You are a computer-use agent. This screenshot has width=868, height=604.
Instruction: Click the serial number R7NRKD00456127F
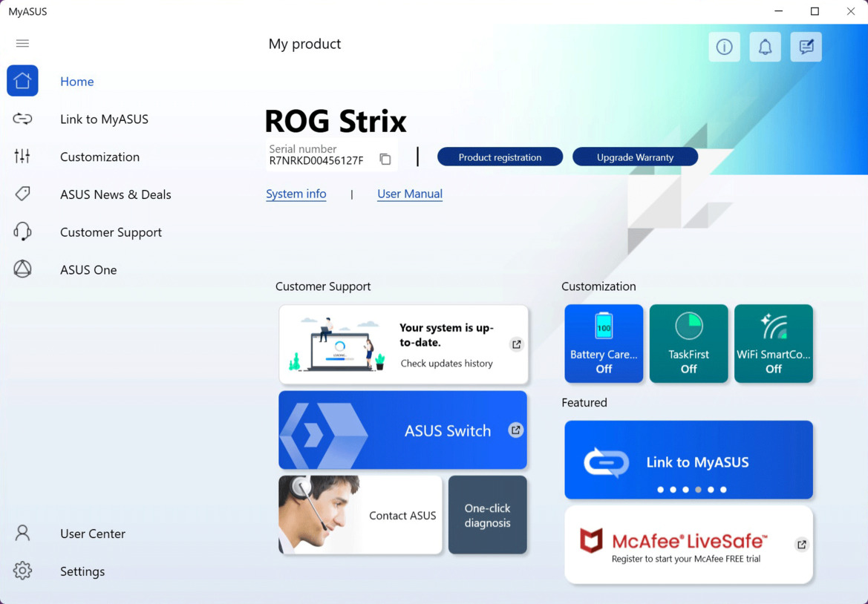(x=316, y=161)
